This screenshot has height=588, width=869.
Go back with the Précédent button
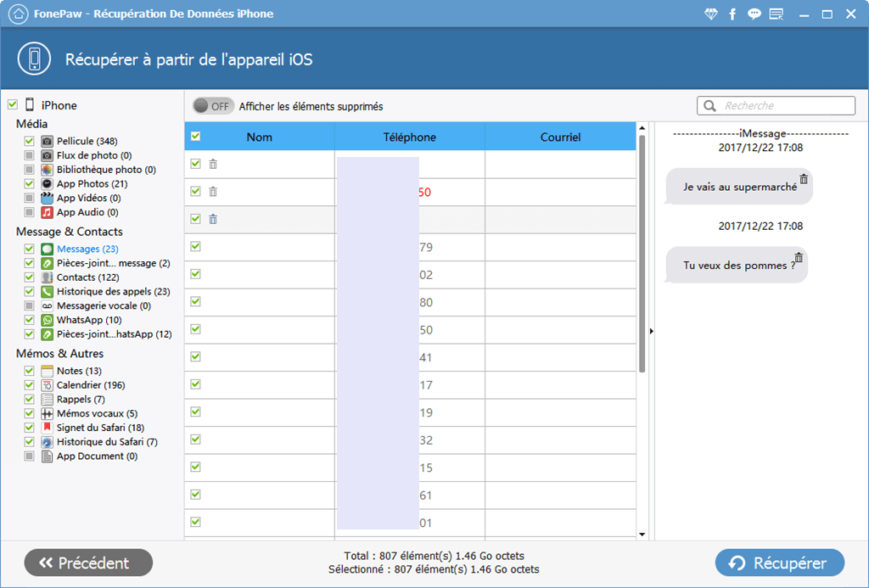pos(88,563)
